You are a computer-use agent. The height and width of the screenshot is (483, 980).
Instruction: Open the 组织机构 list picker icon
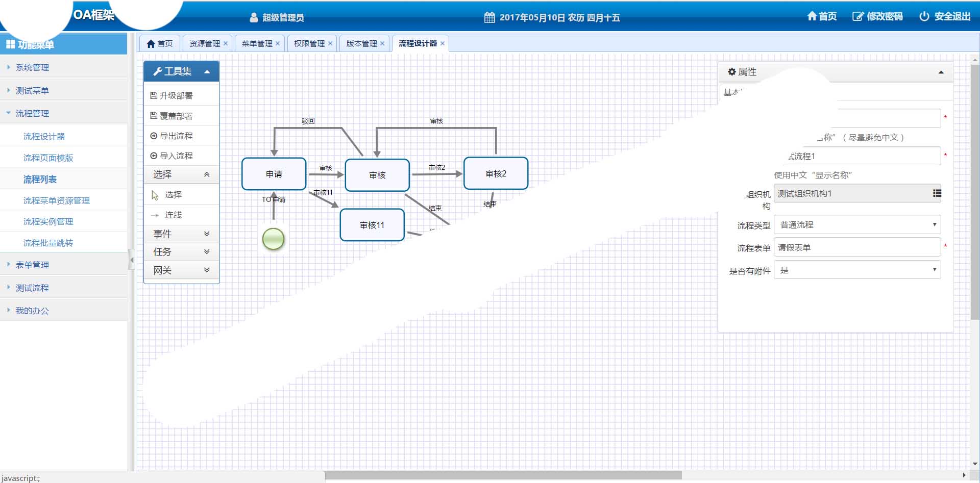937,193
